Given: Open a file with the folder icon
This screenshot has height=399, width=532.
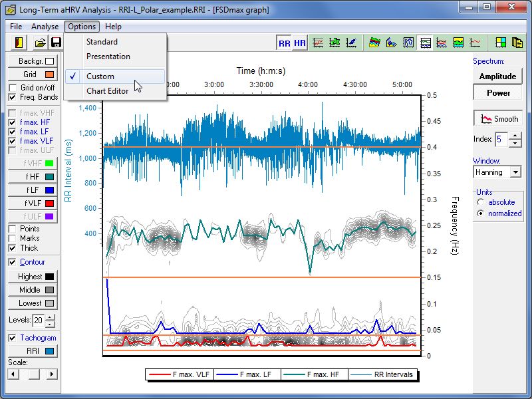Looking at the screenshot, I should [40, 43].
